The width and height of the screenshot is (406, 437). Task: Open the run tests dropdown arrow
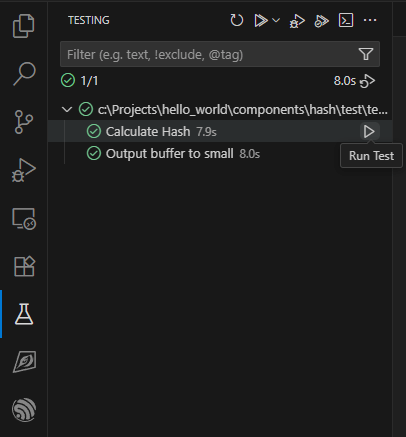[x=276, y=20]
